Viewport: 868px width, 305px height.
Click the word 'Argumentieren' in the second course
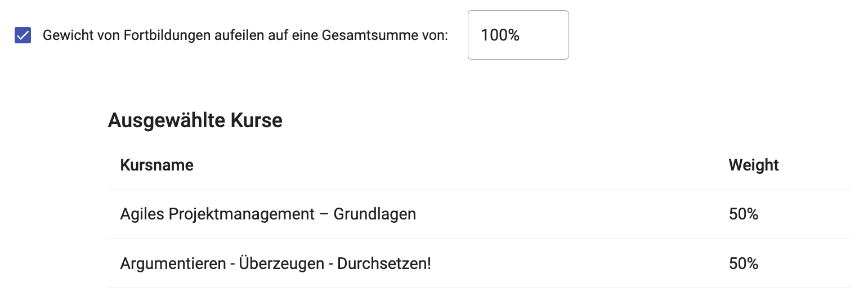172,263
